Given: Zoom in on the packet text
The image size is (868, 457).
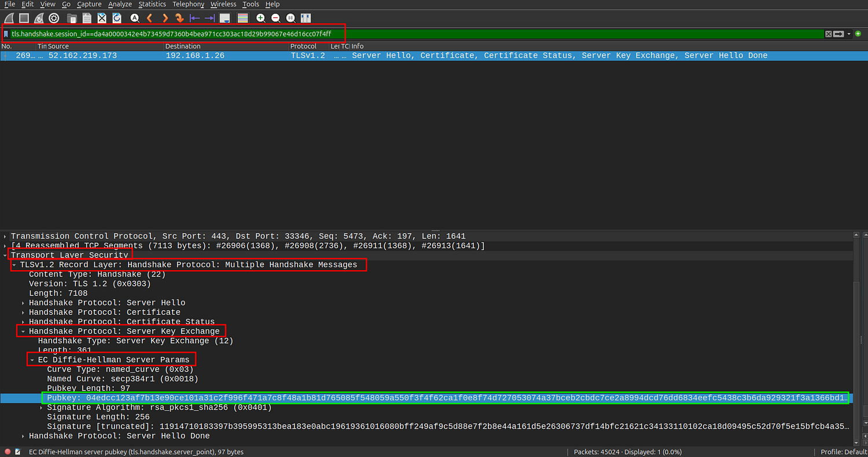Looking at the screenshot, I should [261, 18].
